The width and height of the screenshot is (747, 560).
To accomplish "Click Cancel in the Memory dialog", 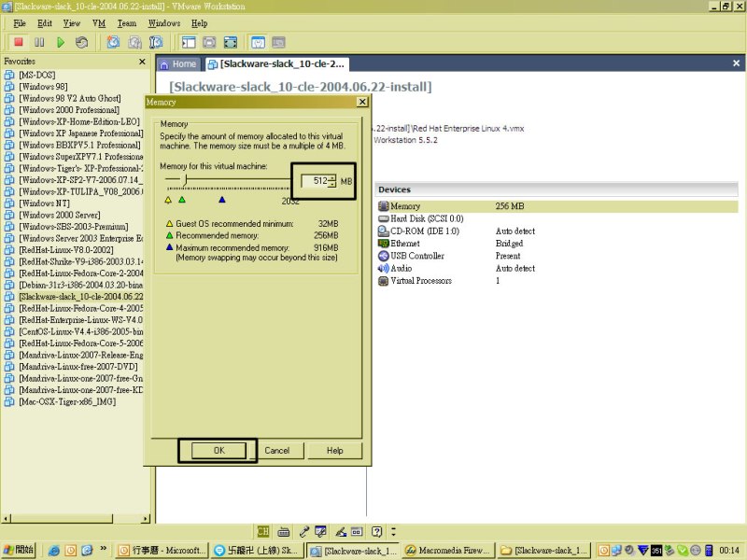I will (276, 451).
